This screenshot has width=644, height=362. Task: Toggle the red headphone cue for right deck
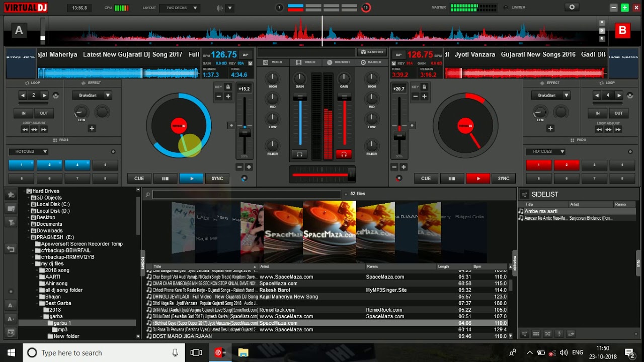pyautogui.click(x=344, y=154)
